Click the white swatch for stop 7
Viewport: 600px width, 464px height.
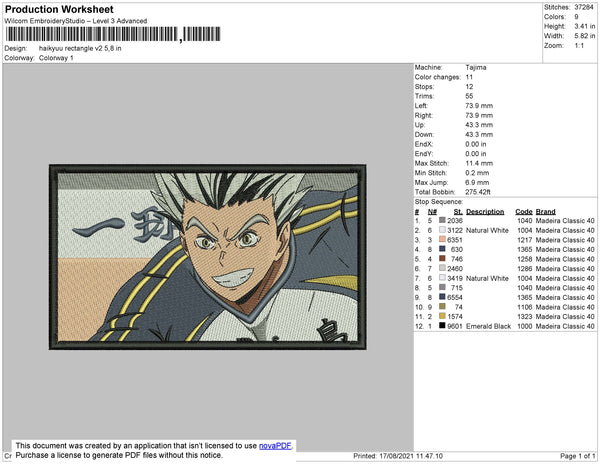pyautogui.click(x=442, y=278)
